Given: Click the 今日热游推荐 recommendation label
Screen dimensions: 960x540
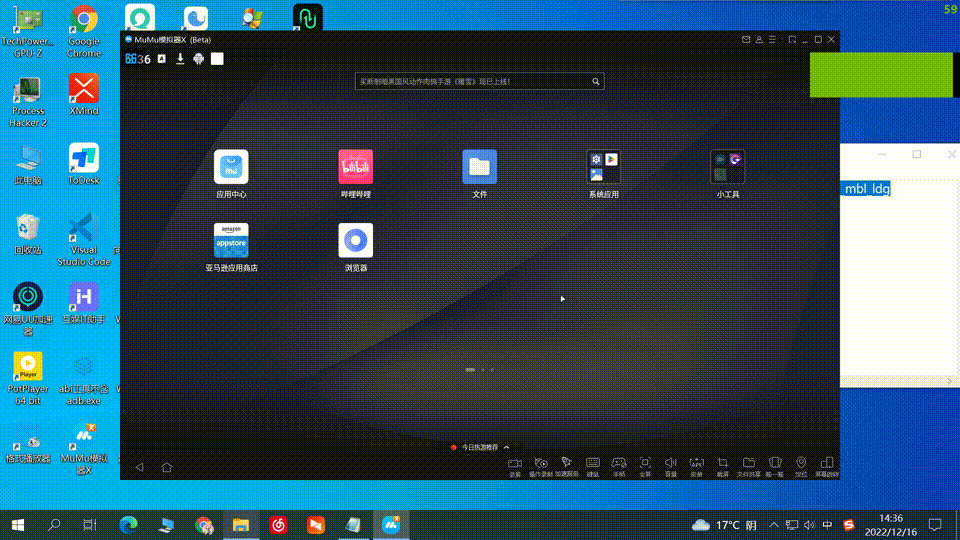Looking at the screenshot, I should pos(479,448).
